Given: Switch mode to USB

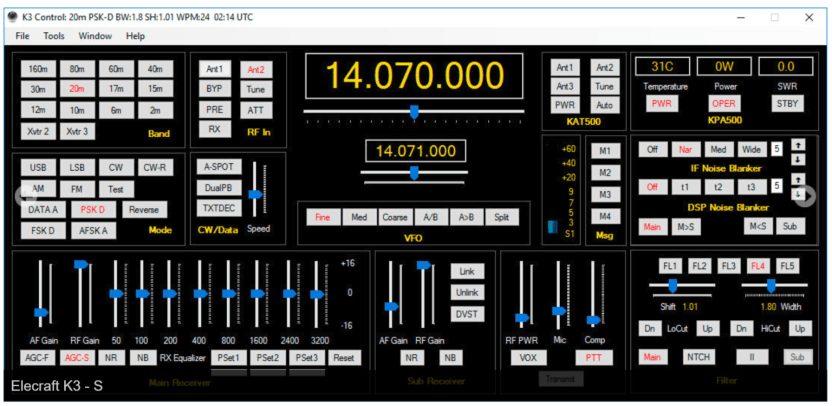Looking at the screenshot, I should click(x=38, y=168).
